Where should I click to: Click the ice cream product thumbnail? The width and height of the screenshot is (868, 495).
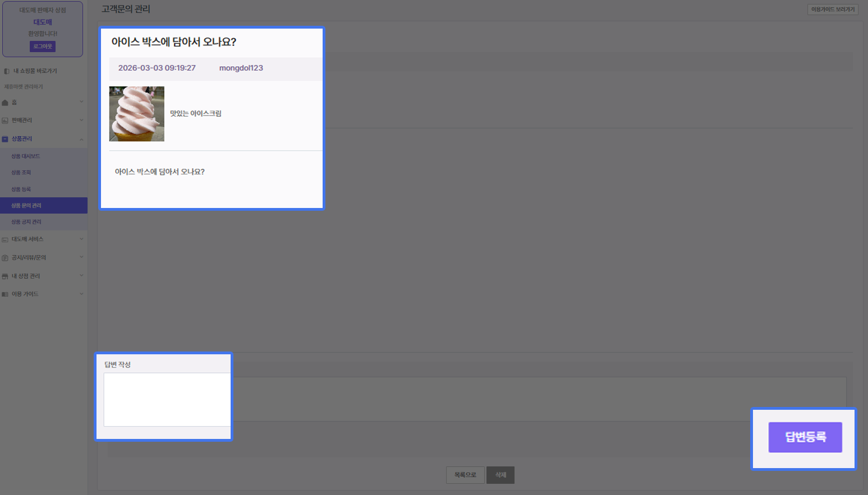click(137, 114)
